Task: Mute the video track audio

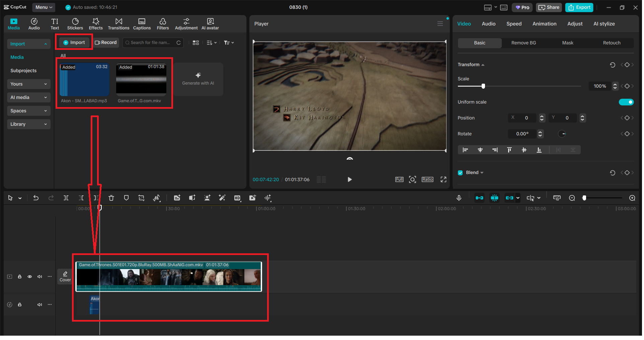Action: [40, 277]
